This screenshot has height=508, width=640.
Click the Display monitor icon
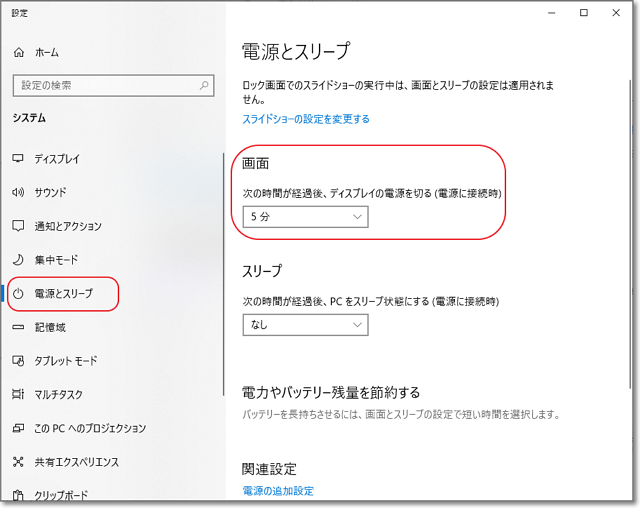point(18,159)
